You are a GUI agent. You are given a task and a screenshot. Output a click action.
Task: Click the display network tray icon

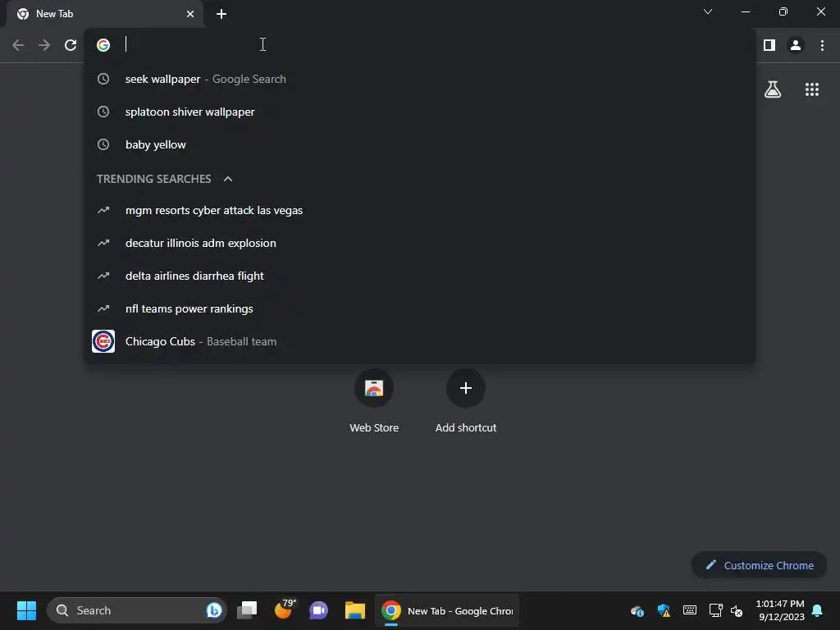pos(715,610)
